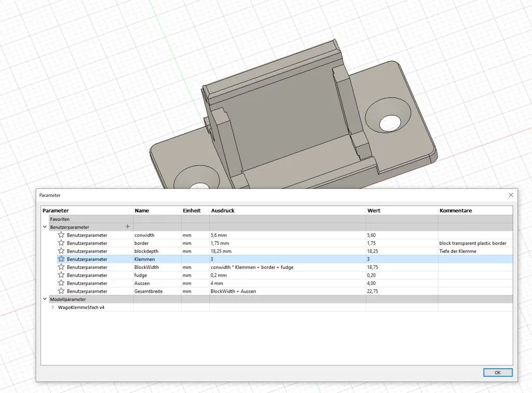Favorite the Aussen parameter star
Image resolution: width=532 pixels, height=393 pixels.
click(61, 283)
